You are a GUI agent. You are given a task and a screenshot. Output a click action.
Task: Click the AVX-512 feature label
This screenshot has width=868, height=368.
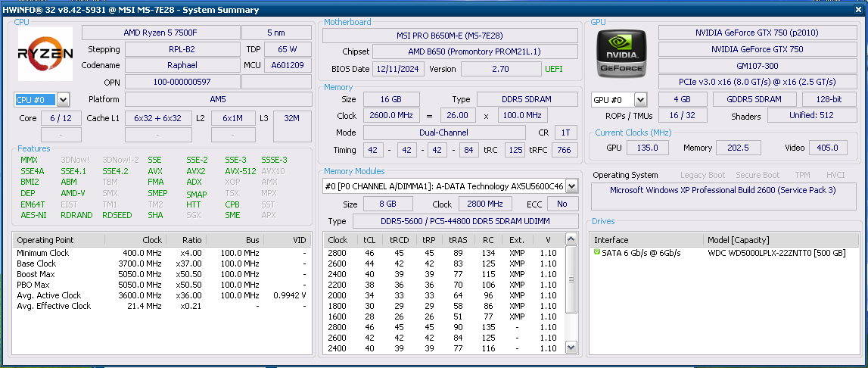point(240,171)
